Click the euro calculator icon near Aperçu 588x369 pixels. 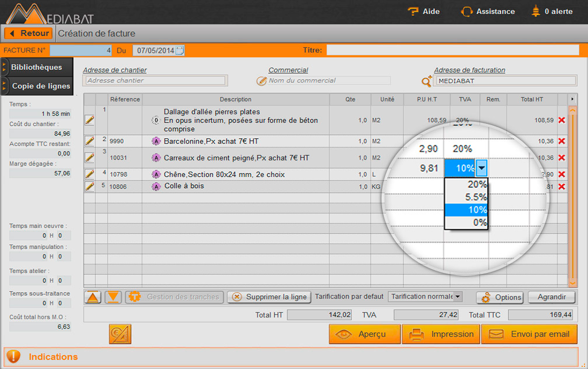(120, 334)
